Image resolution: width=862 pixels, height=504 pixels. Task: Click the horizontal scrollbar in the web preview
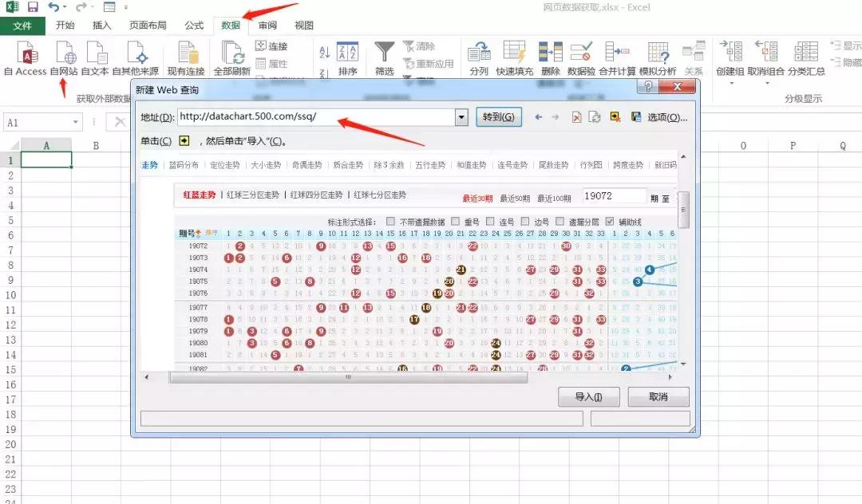point(348,377)
